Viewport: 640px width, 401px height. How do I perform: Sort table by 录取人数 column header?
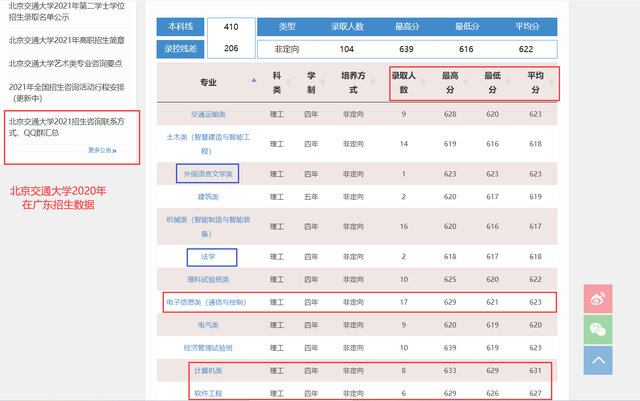[404, 82]
